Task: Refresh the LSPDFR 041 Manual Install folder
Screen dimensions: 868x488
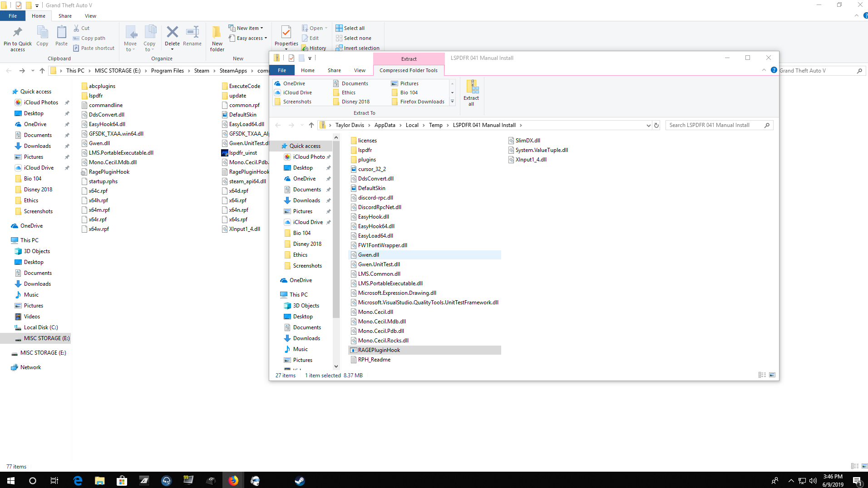Action: click(656, 125)
